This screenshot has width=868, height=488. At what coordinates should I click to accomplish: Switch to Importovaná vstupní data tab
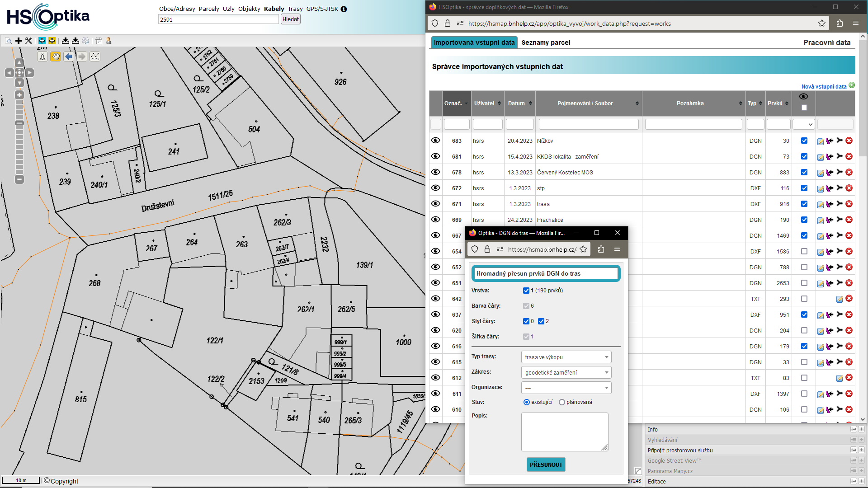474,42
